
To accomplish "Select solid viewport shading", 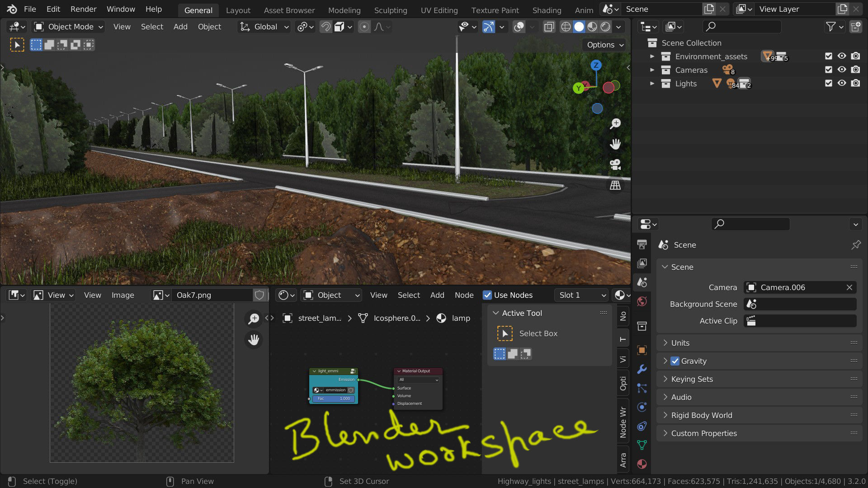I will click(x=579, y=27).
